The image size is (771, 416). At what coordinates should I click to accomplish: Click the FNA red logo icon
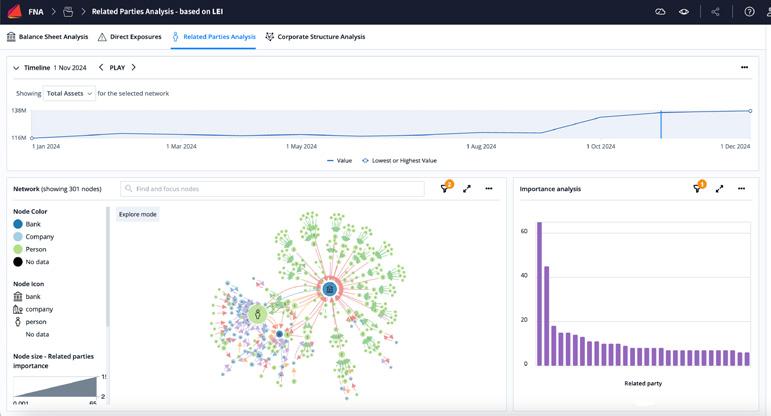(x=15, y=11)
